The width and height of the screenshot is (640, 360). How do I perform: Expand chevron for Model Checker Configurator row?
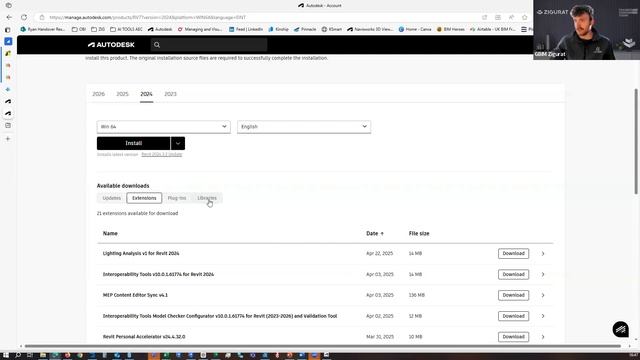[x=543, y=316]
